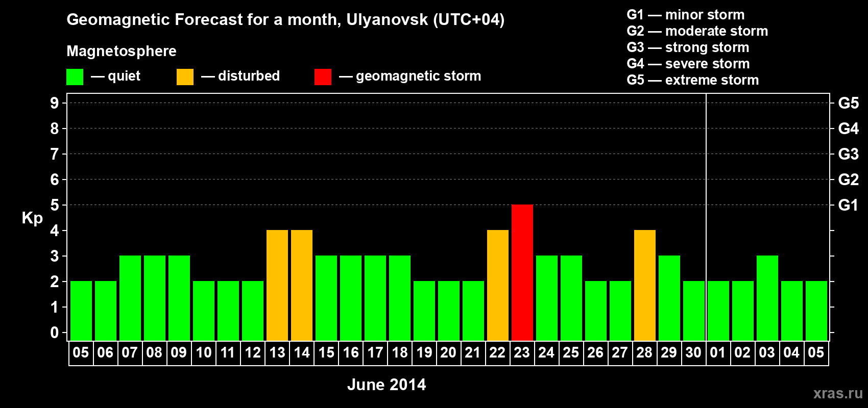The width and height of the screenshot is (868, 408).
Task: Select the green bar for June 07
Action: (130, 298)
